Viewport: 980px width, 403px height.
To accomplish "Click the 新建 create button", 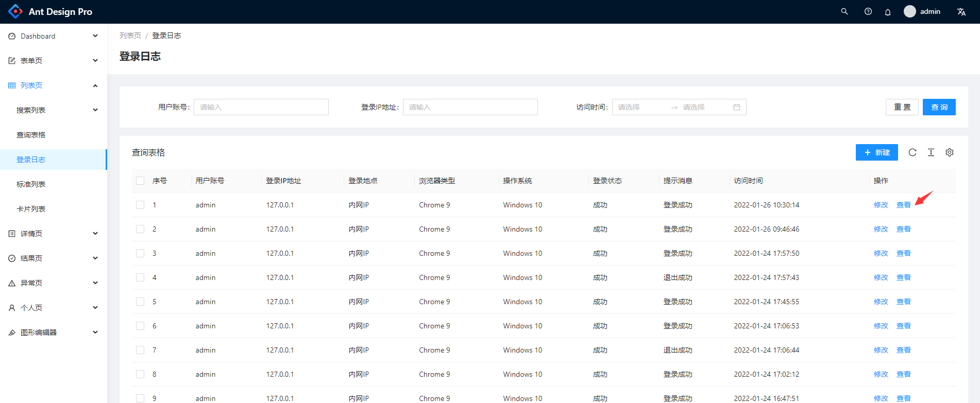I will 877,152.
